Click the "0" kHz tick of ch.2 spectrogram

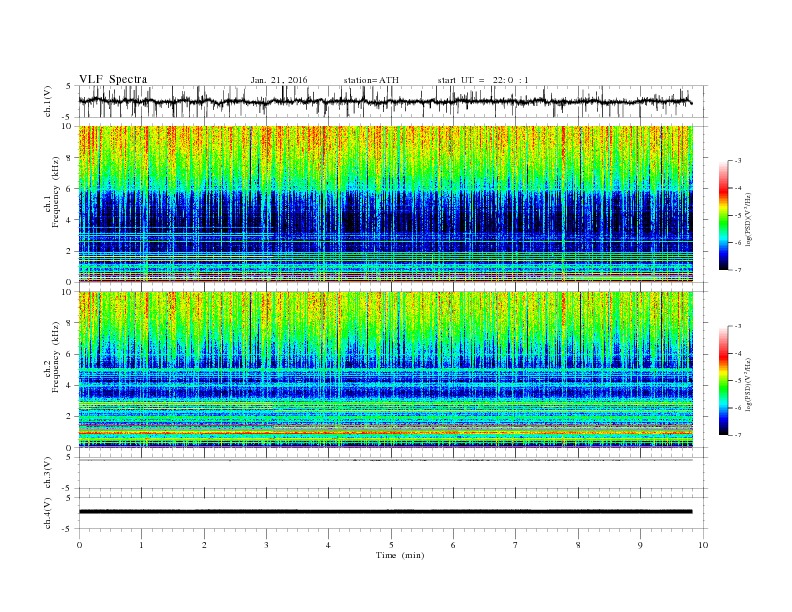coord(70,447)
